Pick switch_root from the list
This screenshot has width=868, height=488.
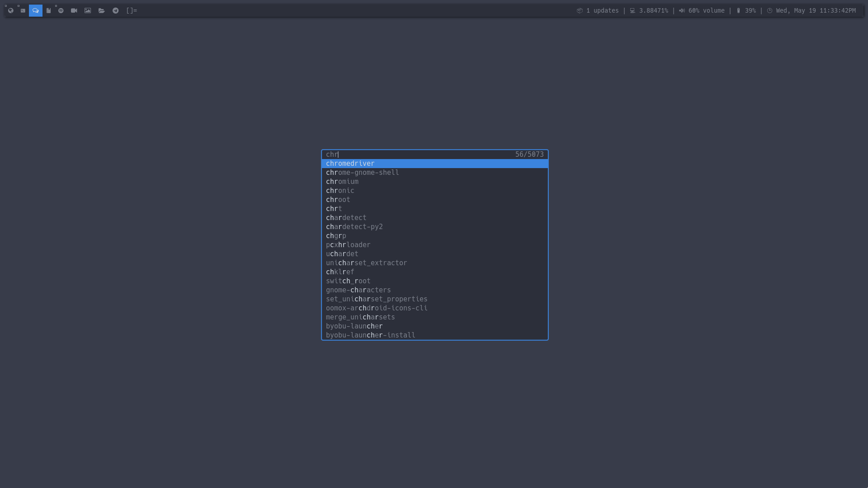coord(435,281)
